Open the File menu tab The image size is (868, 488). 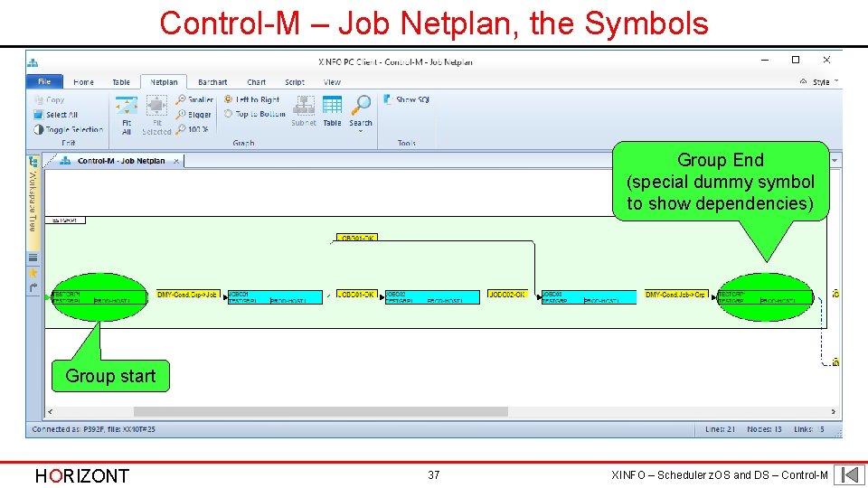pyautogui.click(x=44, y=82)
